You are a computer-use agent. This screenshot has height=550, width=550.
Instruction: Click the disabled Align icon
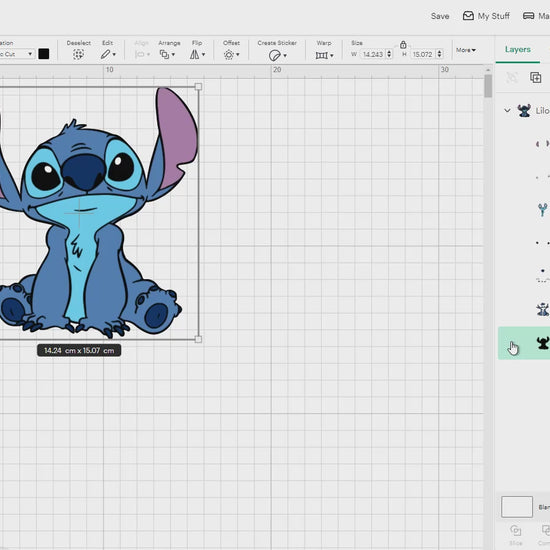[140, 54]
